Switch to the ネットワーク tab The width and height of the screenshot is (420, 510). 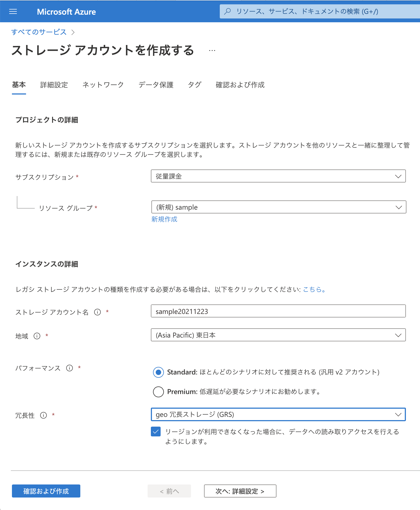(103, 85)
